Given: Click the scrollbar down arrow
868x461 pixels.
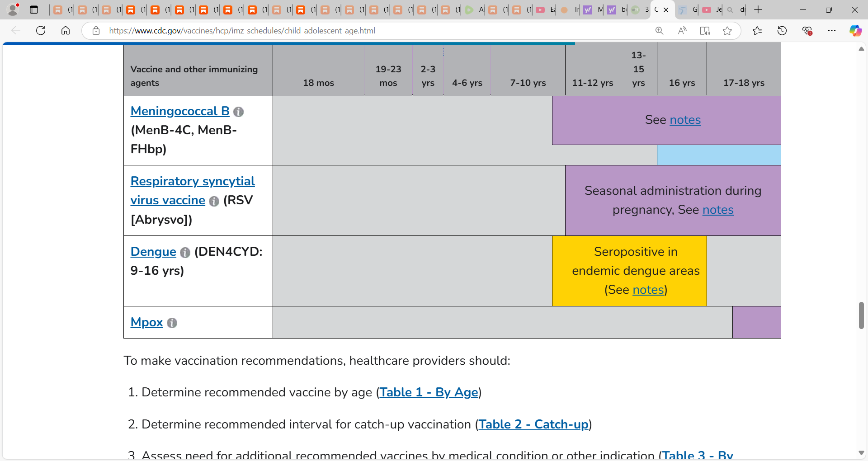Looking at the screenshot, I should click(861, 453).
